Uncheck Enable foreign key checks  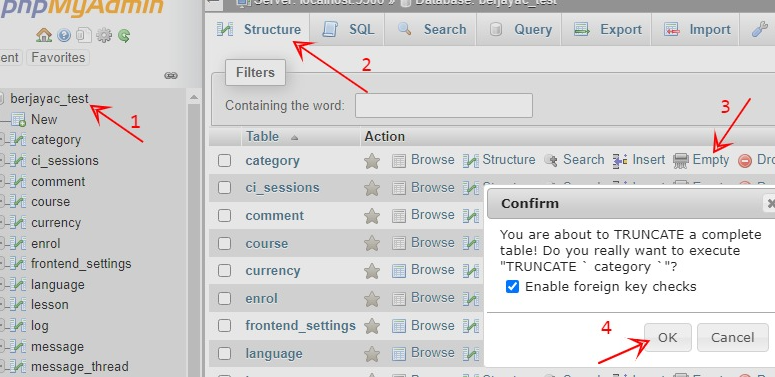[513, 287]
